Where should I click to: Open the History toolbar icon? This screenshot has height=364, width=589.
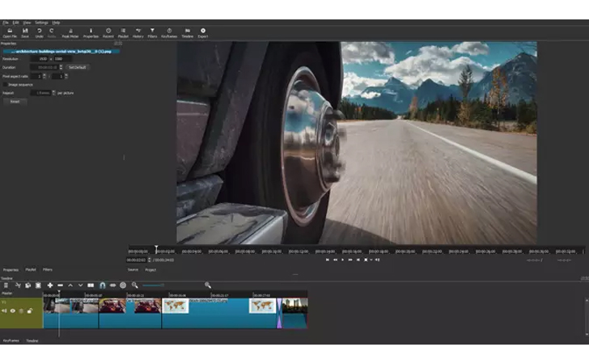[x=138, y=33]
